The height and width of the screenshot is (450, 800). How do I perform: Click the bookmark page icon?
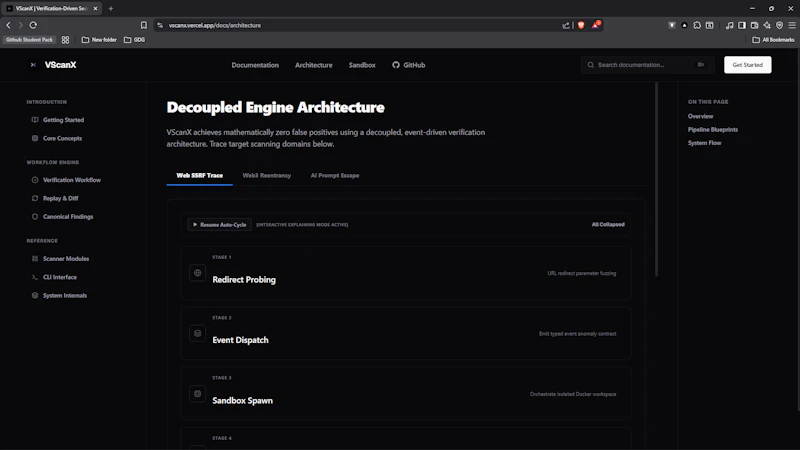(144, 25)
